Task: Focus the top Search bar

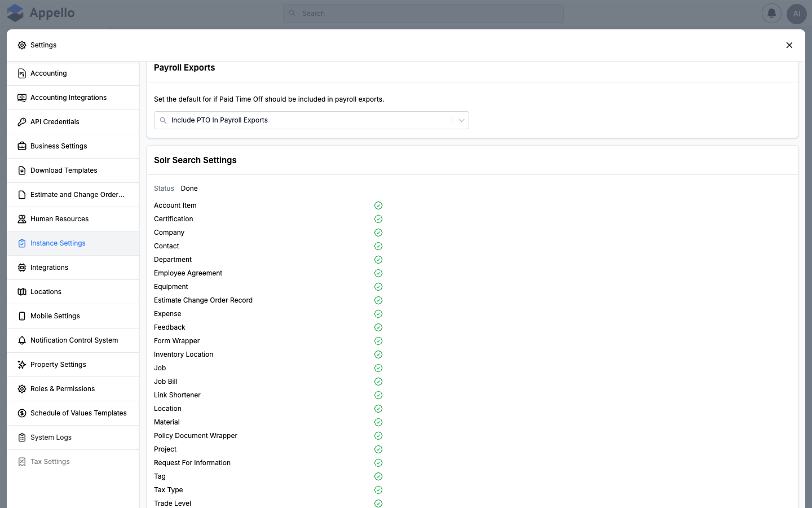Action: (423, 14)
